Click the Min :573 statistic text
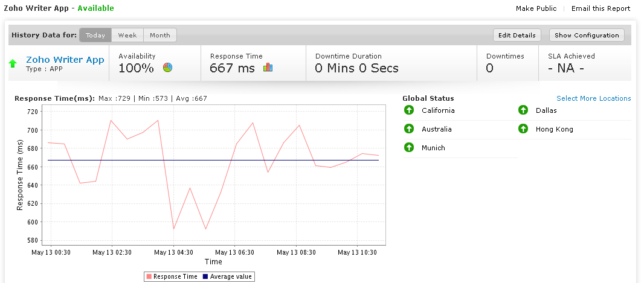Screen dimensions: 644x283 pyautogui.click(x=153, y=98)
